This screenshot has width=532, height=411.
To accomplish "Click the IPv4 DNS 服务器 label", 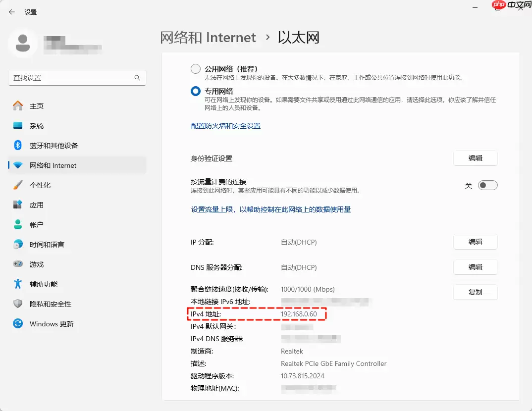I will 217,339.
